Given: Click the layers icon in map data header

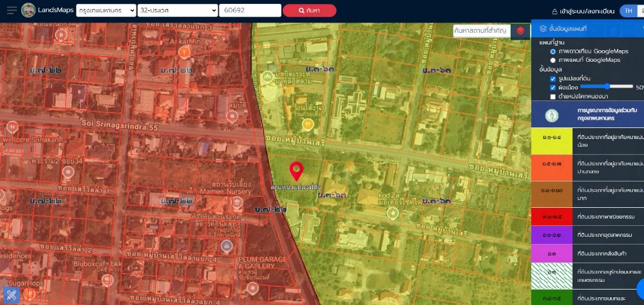Looking at the screenshot, I should tap(544, 28).
